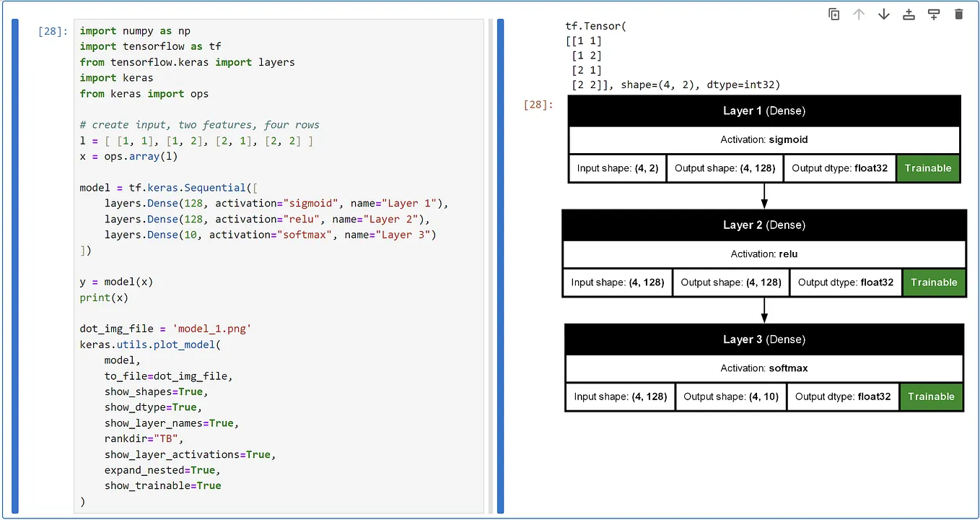Move the cell down using the arrow icon

pos(883,14)
